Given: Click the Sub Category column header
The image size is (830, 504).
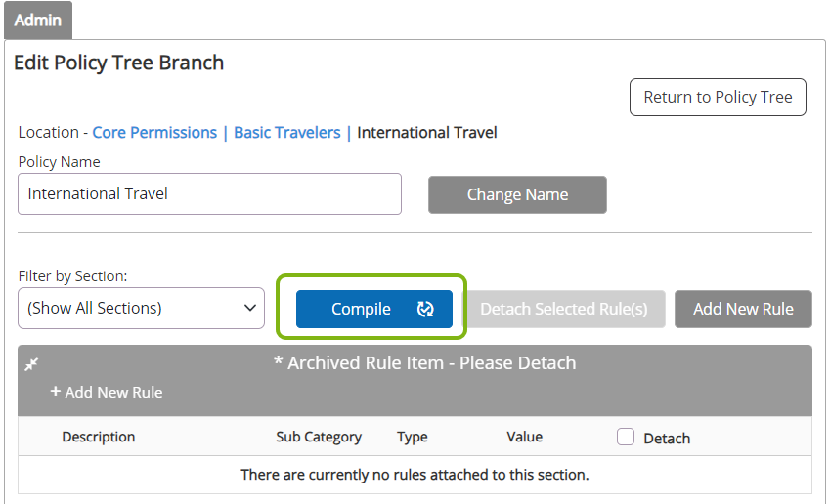Looking at the screenshot, I should coord(319,437).
